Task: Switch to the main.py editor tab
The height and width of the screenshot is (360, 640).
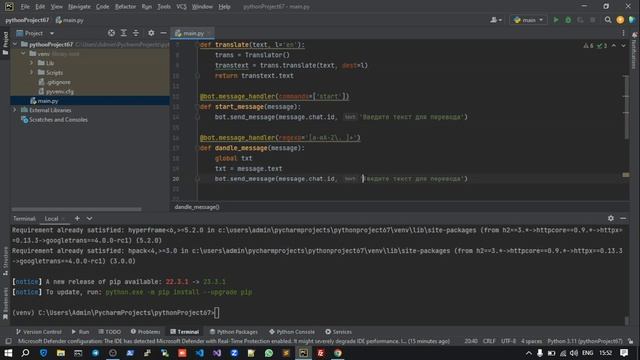Action: tap(193, 33)
